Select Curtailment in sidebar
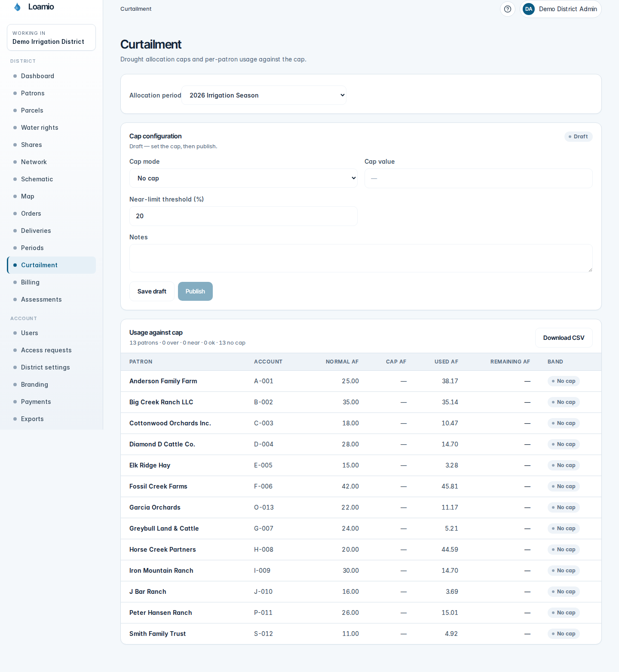Screen dimensions: 619x672 51,265
